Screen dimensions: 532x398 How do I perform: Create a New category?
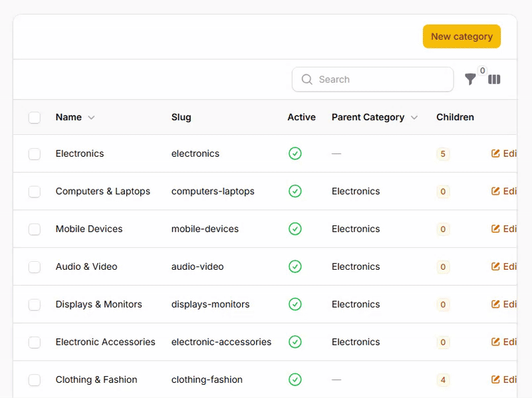coord(462,37)
